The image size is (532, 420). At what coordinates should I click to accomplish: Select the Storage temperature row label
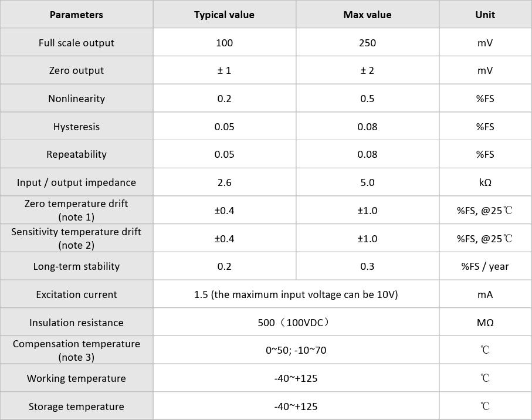coord(76,407)
